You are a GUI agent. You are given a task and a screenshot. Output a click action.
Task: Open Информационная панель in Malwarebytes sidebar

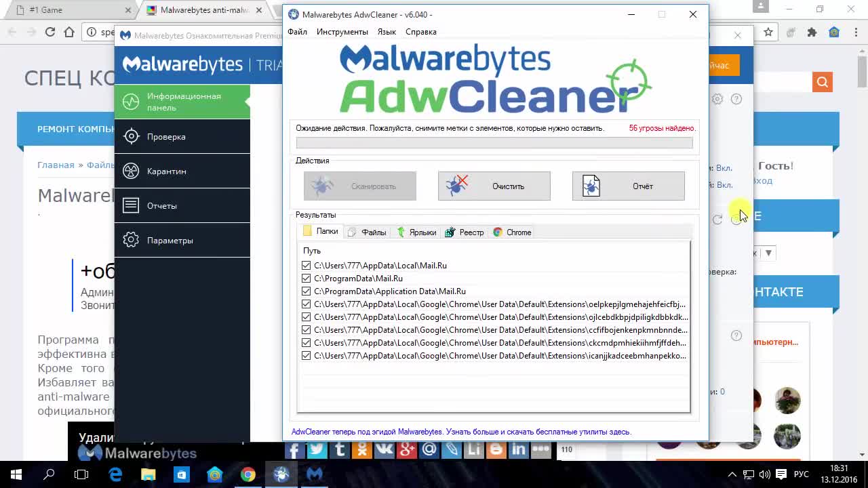pyautogui.click(x=182, y=102)
